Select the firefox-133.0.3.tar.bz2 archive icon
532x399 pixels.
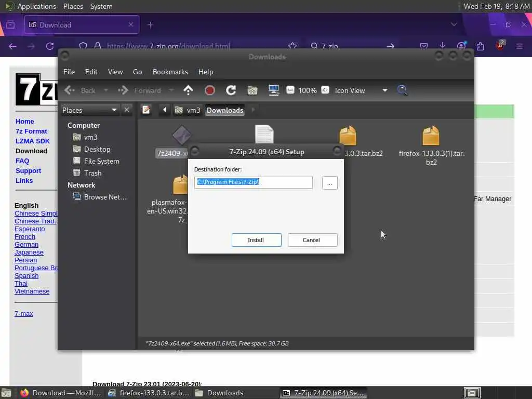coord(348,136)
